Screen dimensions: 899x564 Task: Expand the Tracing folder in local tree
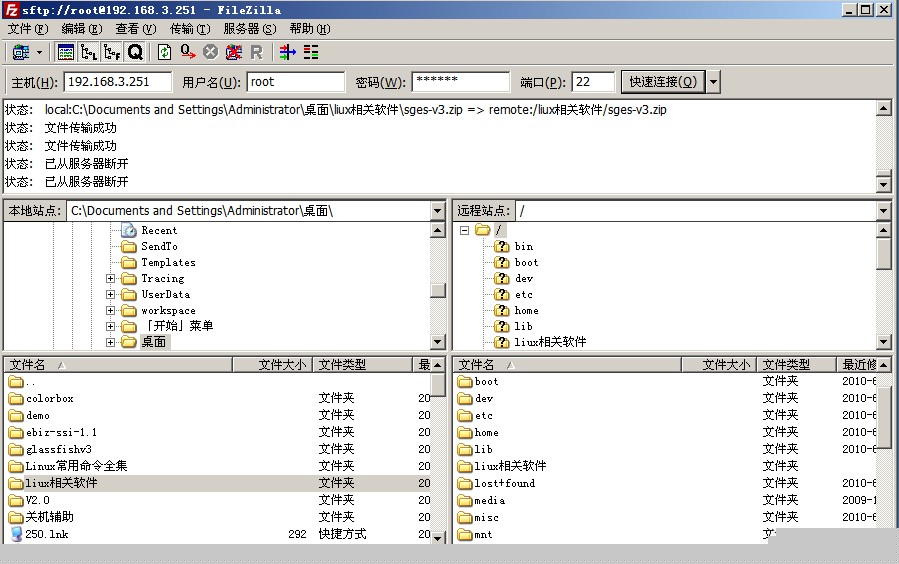110,279
